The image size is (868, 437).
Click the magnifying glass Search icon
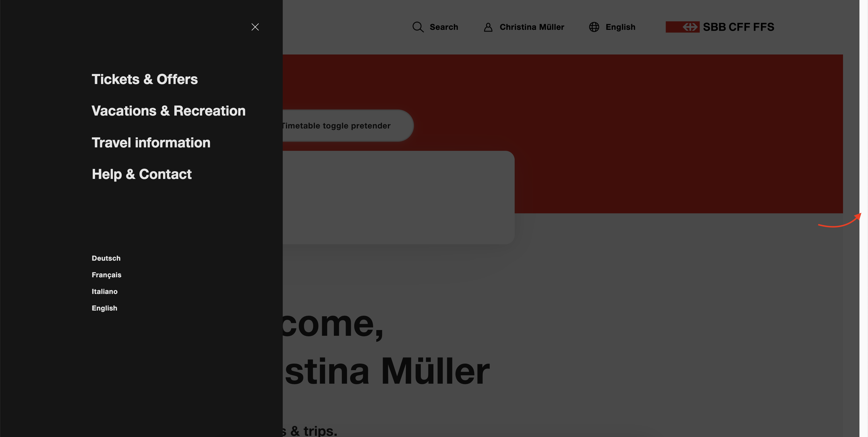[x=418, y=27]
